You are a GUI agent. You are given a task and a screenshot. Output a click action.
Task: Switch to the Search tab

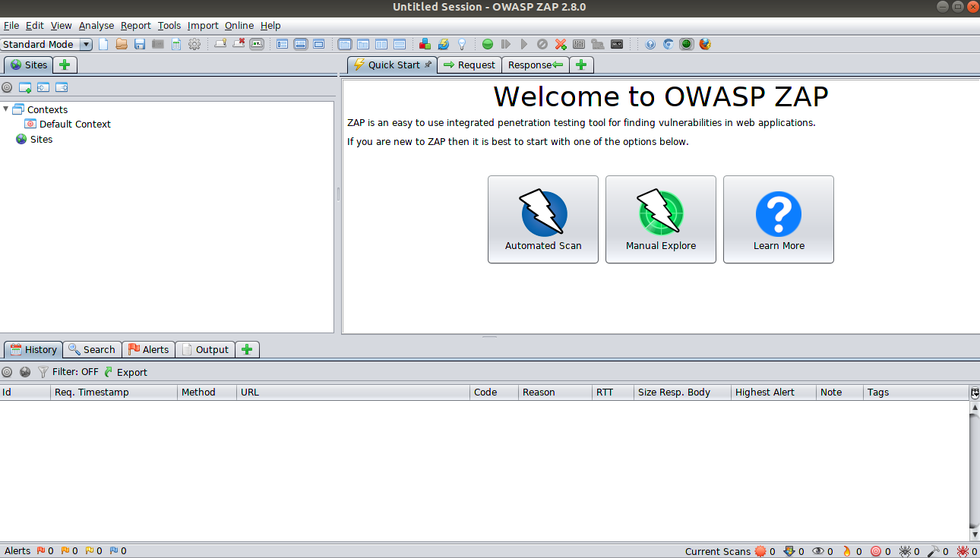(92, 349)
